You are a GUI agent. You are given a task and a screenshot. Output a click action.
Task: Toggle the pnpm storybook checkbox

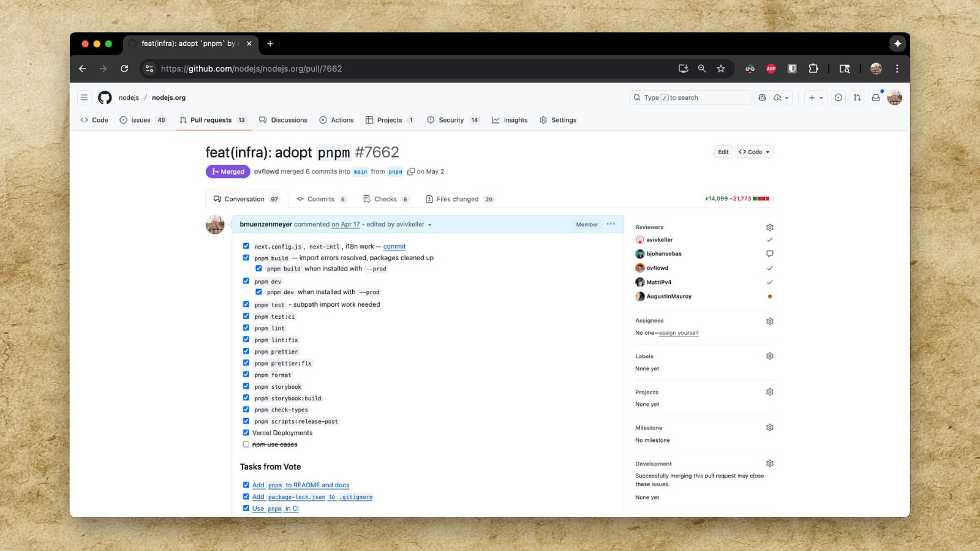[x=246, y=386]
